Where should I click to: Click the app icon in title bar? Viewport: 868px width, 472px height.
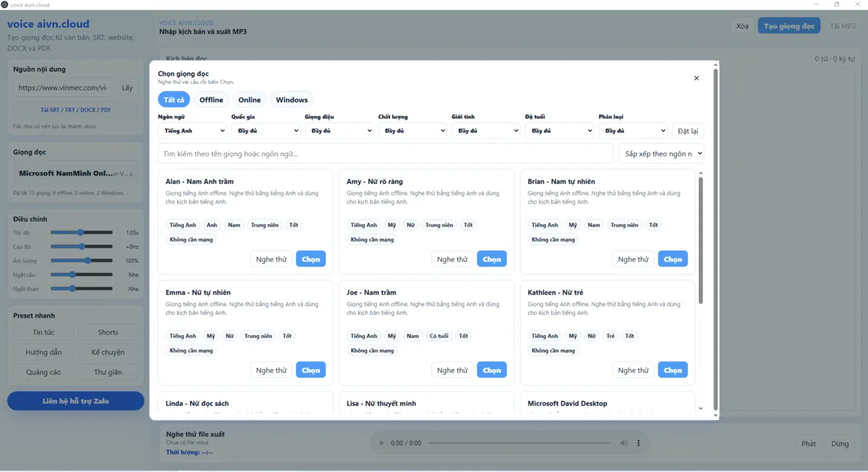[x=4, y=4]
